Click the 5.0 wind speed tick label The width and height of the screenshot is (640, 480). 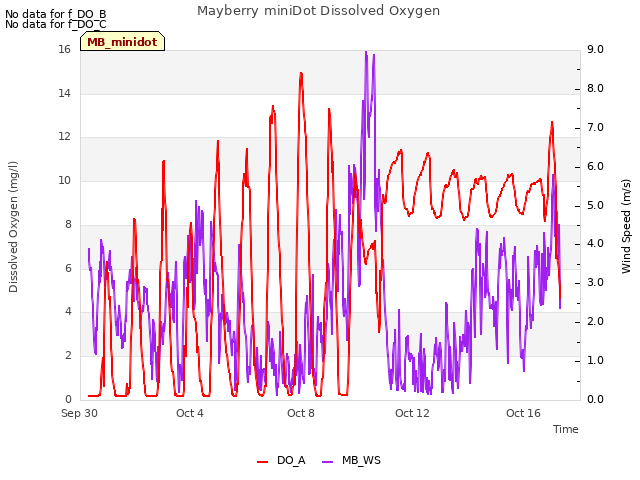595,205
